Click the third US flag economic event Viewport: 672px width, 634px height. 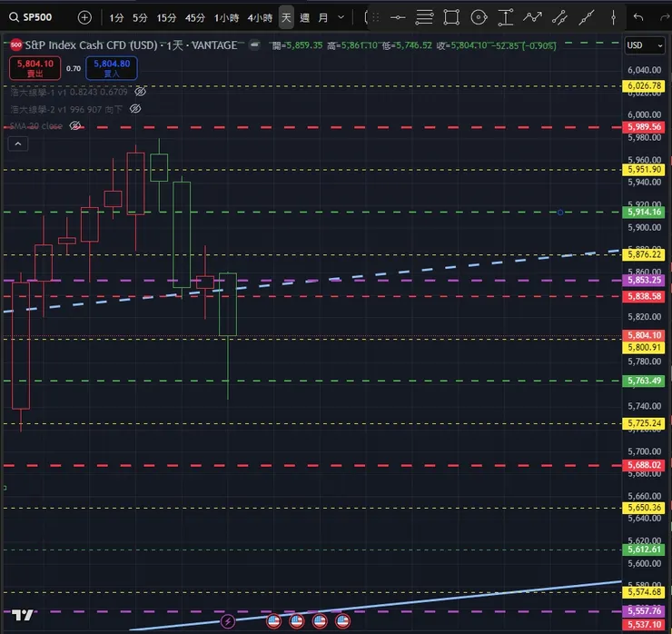tap(320, 620)
